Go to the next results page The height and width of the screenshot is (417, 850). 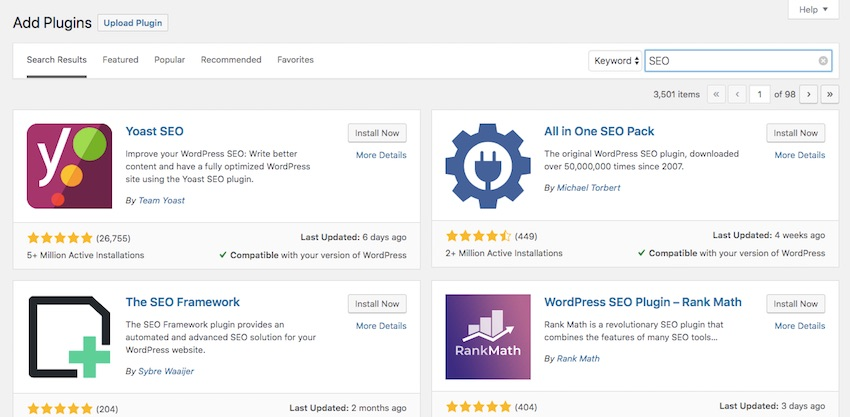(808, 94)
